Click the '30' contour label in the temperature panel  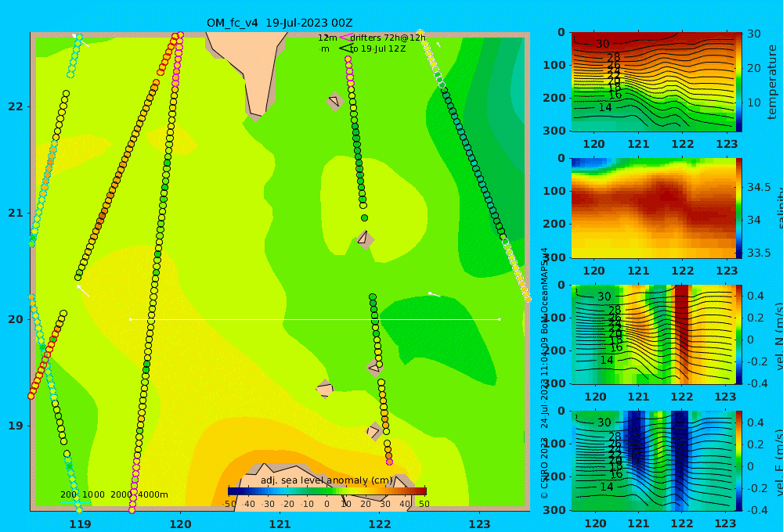click(x=603, y=44)
